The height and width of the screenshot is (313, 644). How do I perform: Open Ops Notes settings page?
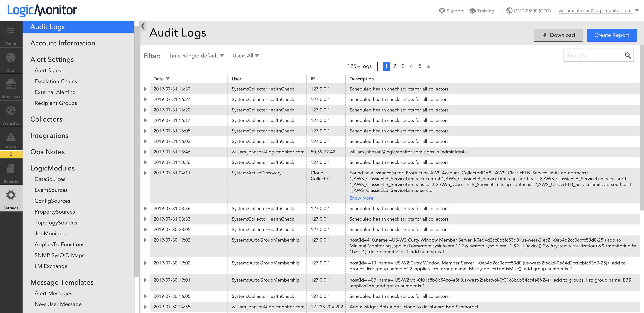point(47,152)
